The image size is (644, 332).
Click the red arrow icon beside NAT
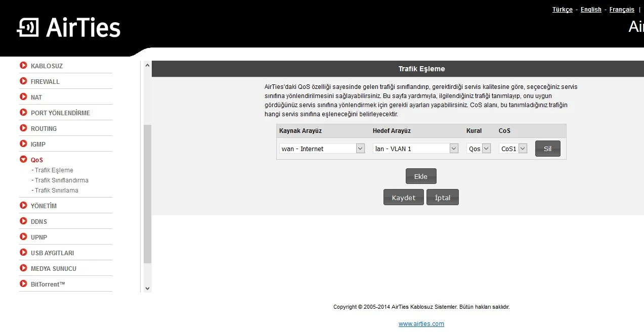point(23,97)
